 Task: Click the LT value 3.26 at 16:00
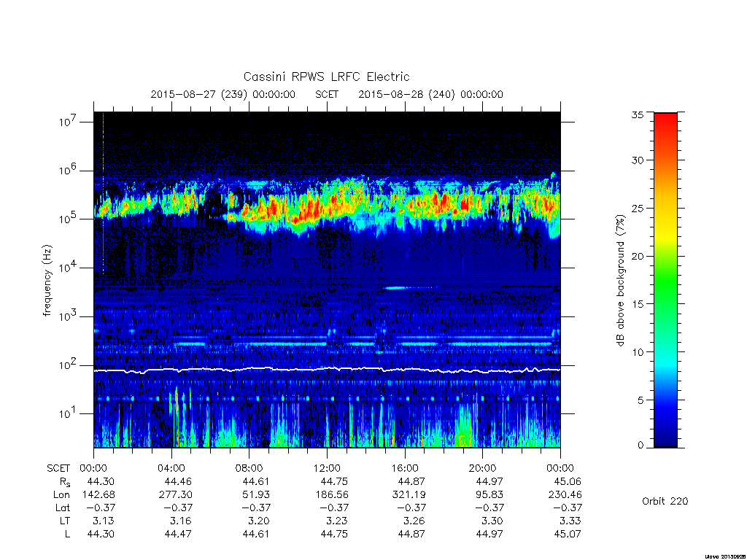pos(414,521)
